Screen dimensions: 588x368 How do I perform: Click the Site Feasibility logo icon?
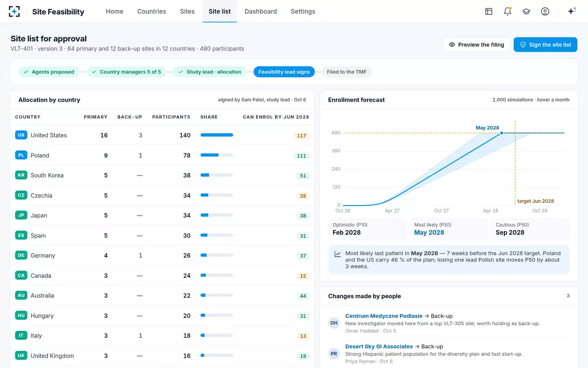pyautogui.click(x=14, y=11)
